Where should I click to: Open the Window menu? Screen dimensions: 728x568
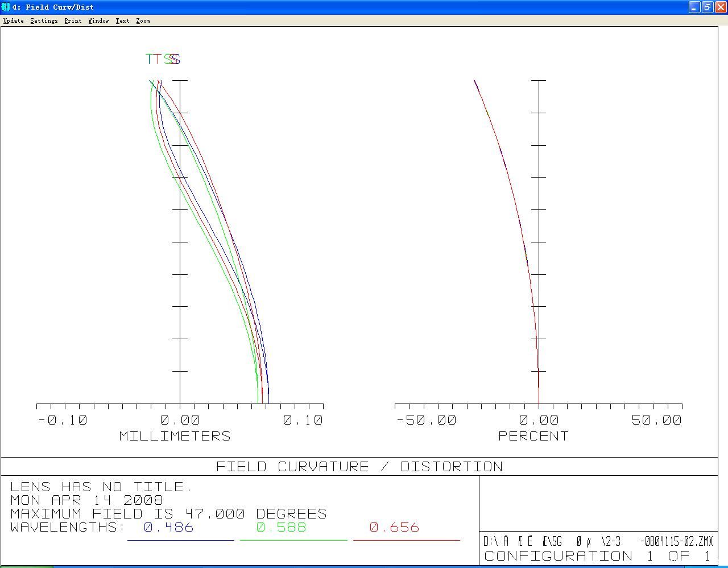click(98, 20)
